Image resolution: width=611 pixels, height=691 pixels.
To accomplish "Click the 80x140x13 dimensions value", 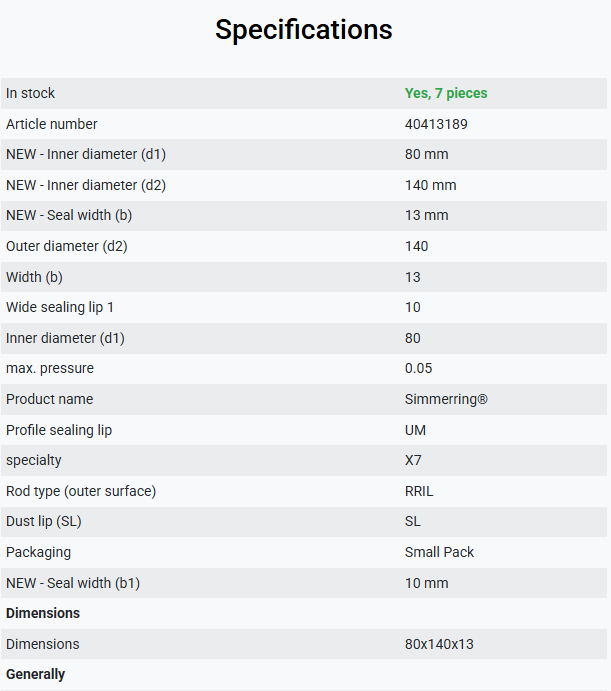I will click(439, 644).
